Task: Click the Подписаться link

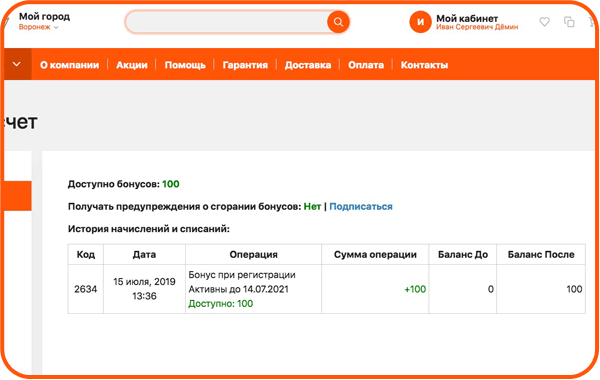Action: pyautogui.click(x=361, y=207)
